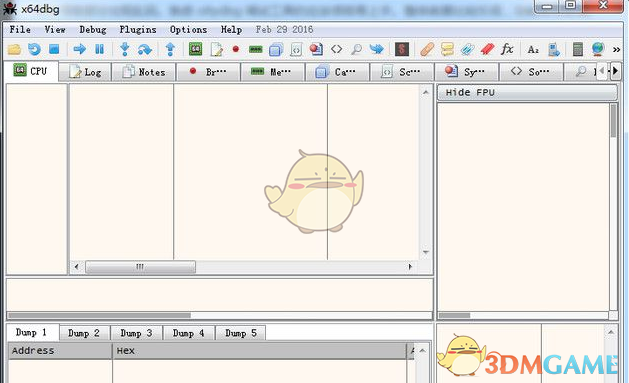Switch to the Notes tab
629x383 pixels.
pos(144,72)
